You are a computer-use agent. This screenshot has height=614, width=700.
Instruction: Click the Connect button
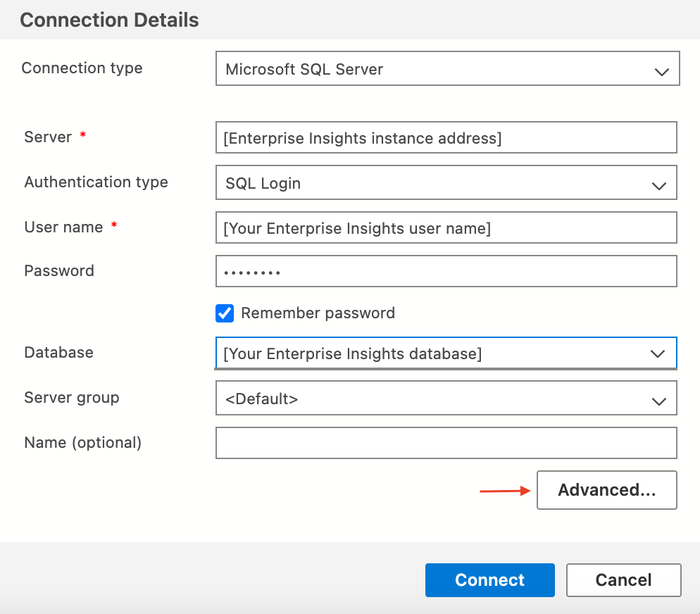[489, 579]
